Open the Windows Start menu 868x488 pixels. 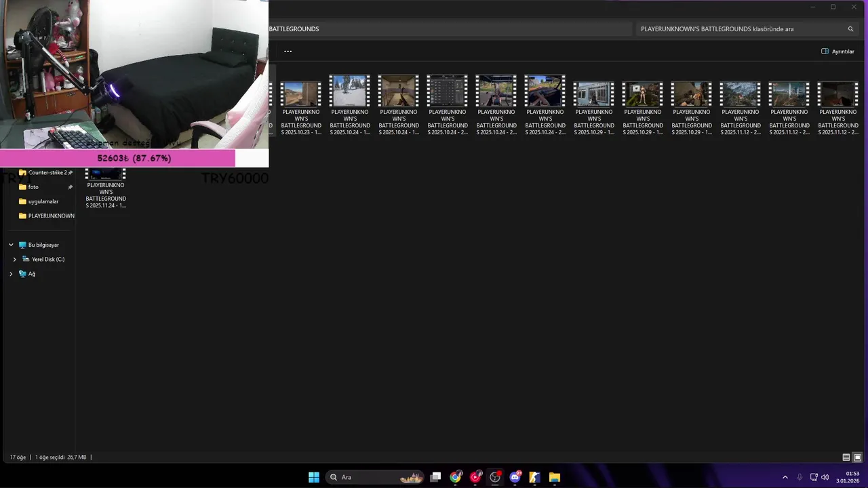[314, 477]
